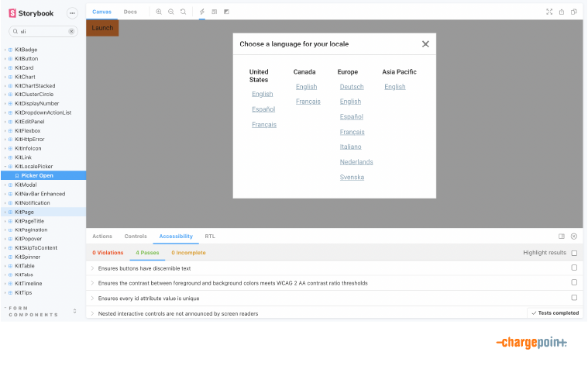This screenshot has width=588, height=366.
Task: Open the Controls panel tab
Action: point(136,237)
